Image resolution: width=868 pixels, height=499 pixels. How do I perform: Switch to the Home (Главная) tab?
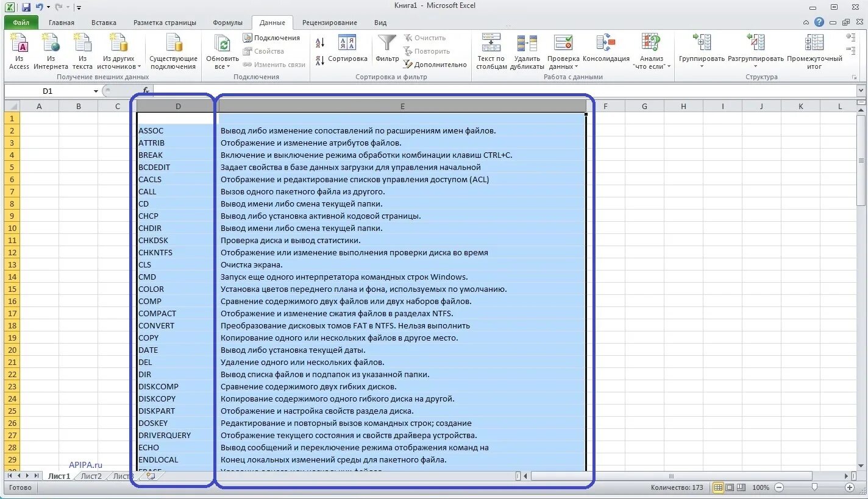(62, 23)
